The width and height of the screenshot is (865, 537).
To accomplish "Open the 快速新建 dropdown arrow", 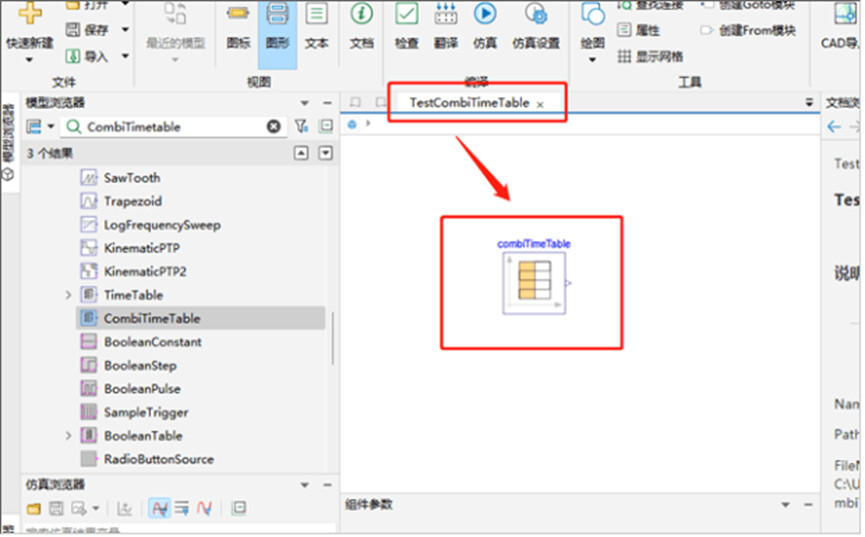I will tap(29, 60).
